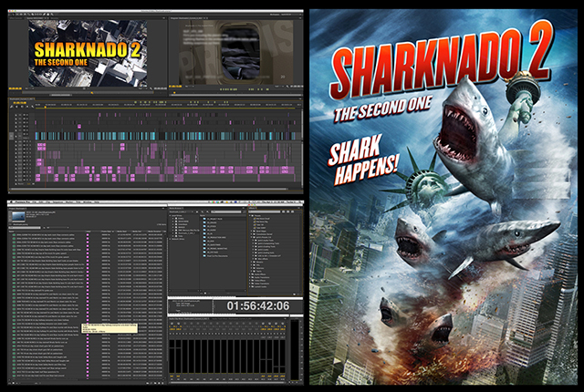The height and width of the screenshot is (392, 584).
Task: Click the Effects panel search field
Action: click(265, 212)
